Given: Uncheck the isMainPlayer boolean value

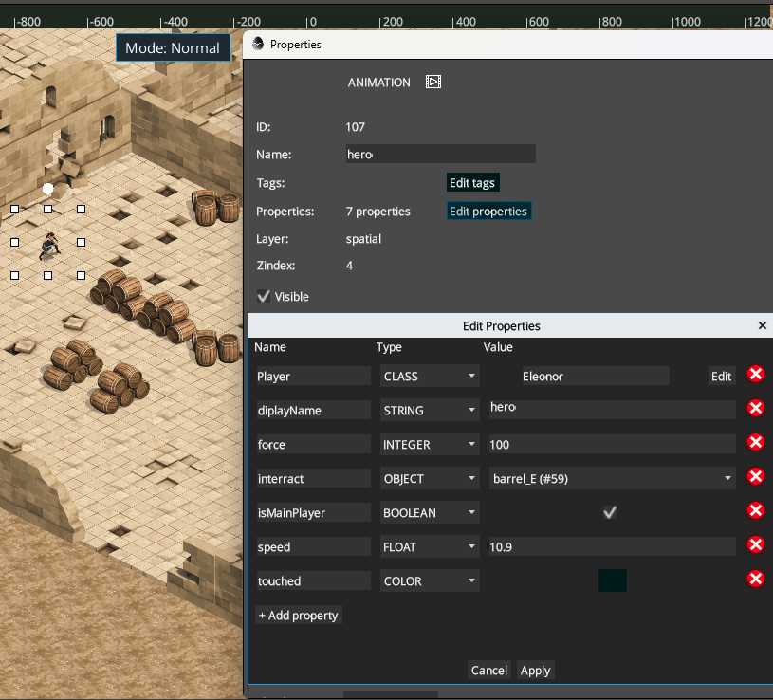Looking at the screenshot, I should [x=610, y=513].
